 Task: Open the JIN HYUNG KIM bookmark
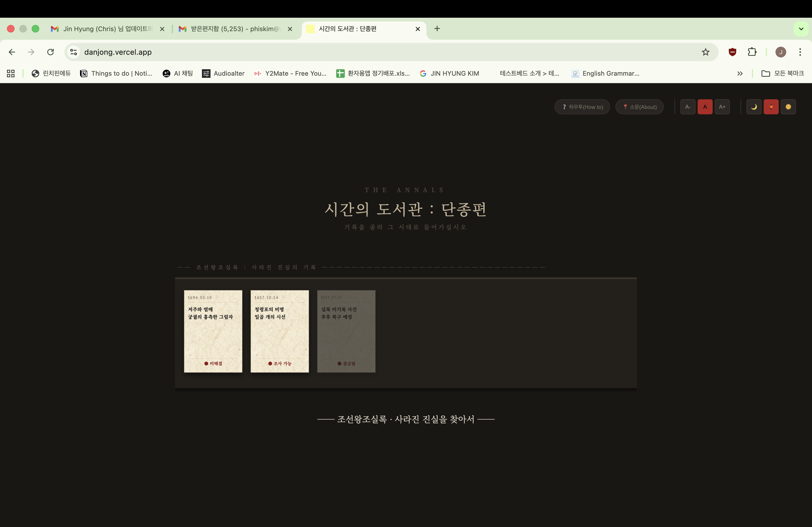pos(449,73)
